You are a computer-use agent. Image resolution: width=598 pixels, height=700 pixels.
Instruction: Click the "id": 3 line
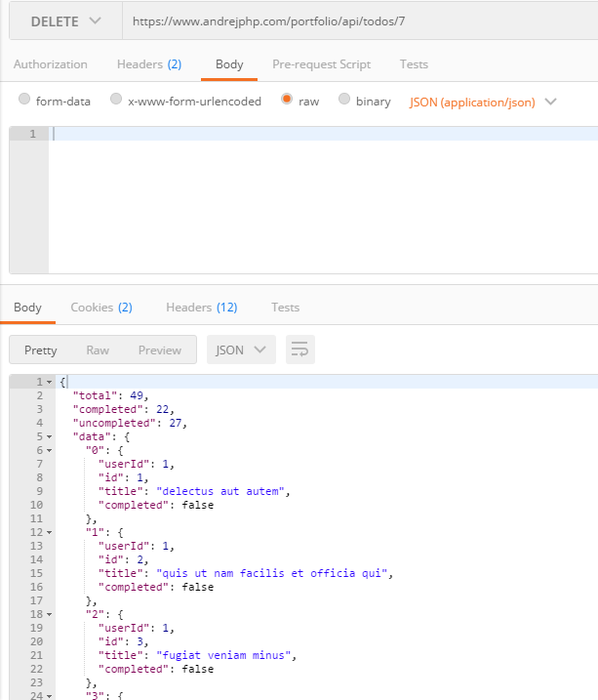click(x=124, y=642)
